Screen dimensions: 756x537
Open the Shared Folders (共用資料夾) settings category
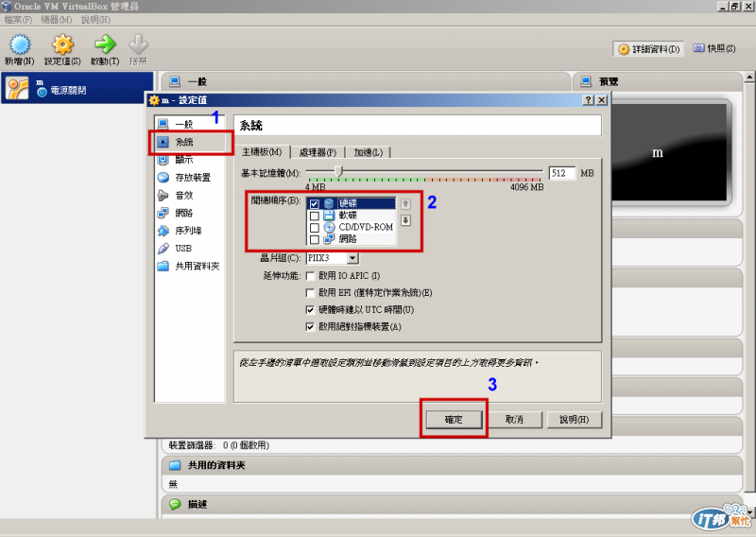[x=190, y=267]
